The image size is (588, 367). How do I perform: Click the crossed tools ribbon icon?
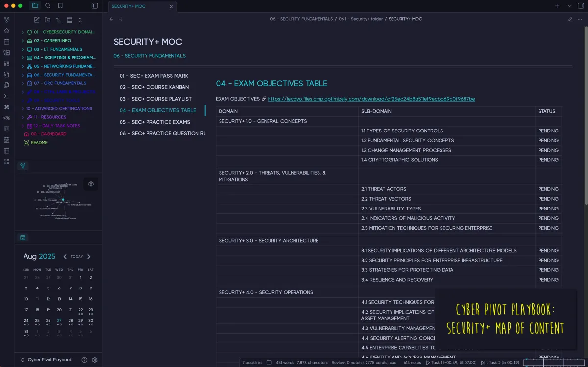tap(6, 107)
